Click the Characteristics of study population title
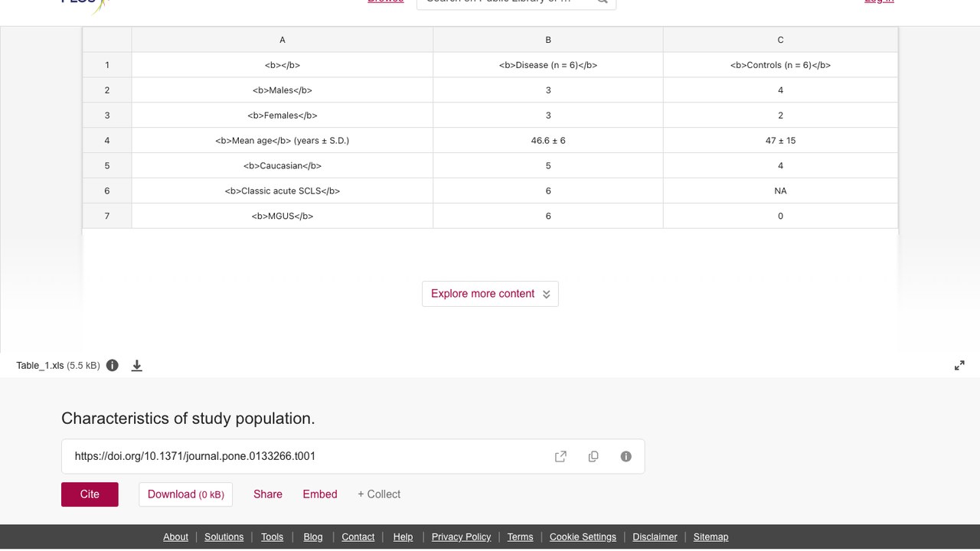 (188, 419)
